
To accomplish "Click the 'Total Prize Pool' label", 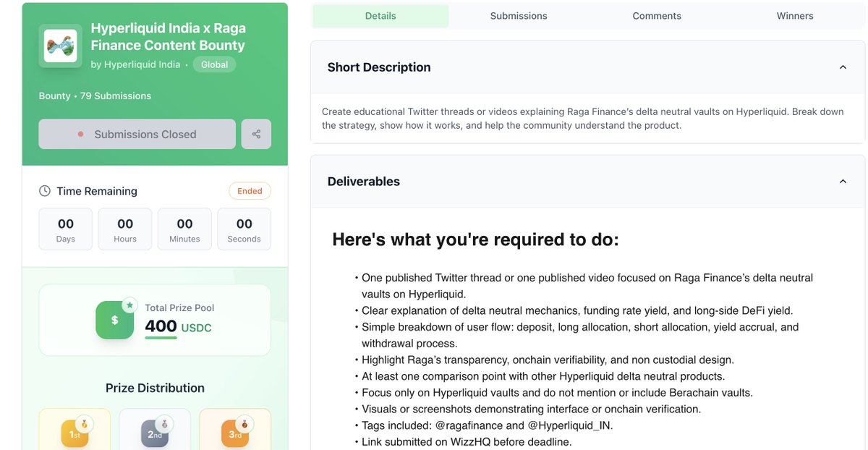I will [179, 307].
